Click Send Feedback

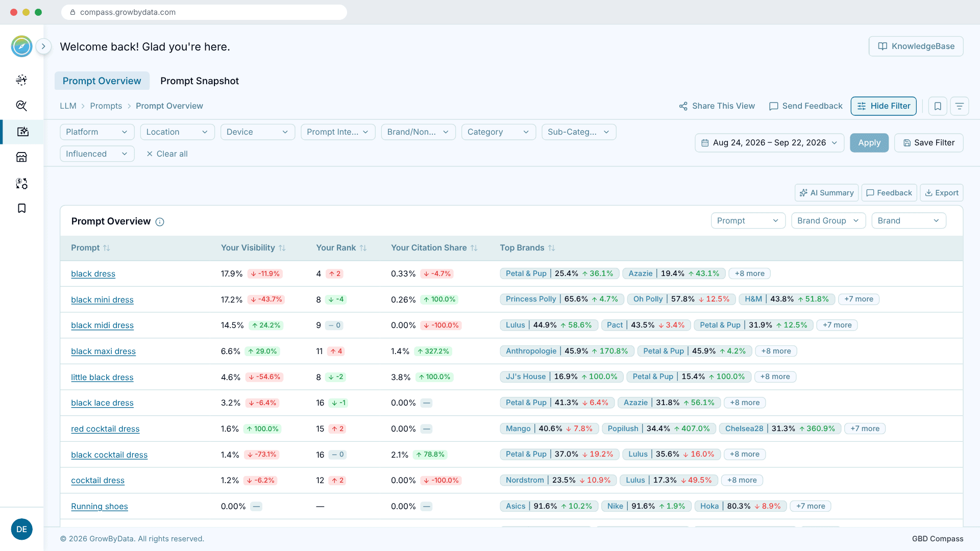click(806, 106)
